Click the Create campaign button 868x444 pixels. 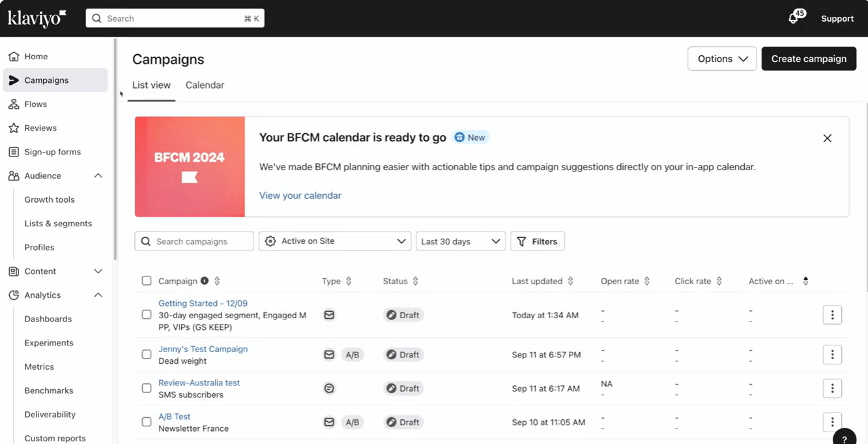click(x=809, y=59)
